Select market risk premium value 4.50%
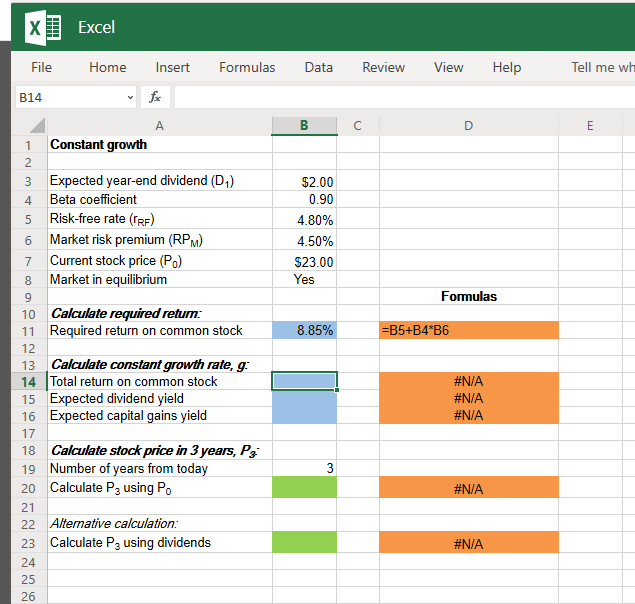The width and height of the screenshot is (635, 604). (x=304, y=240)
